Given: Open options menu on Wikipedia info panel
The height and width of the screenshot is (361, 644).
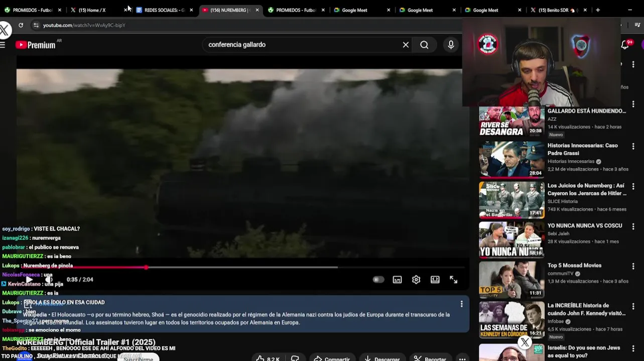Looking at the screenshot, I should pyautogui.click(x=461, y=304).
